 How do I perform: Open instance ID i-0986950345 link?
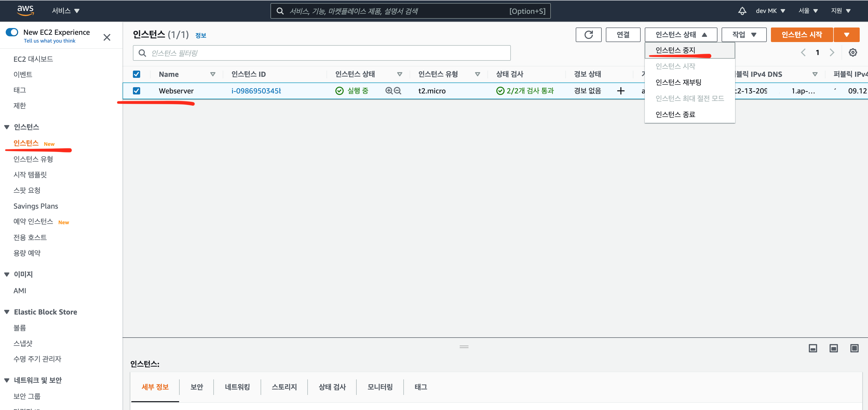click(256, 91)
